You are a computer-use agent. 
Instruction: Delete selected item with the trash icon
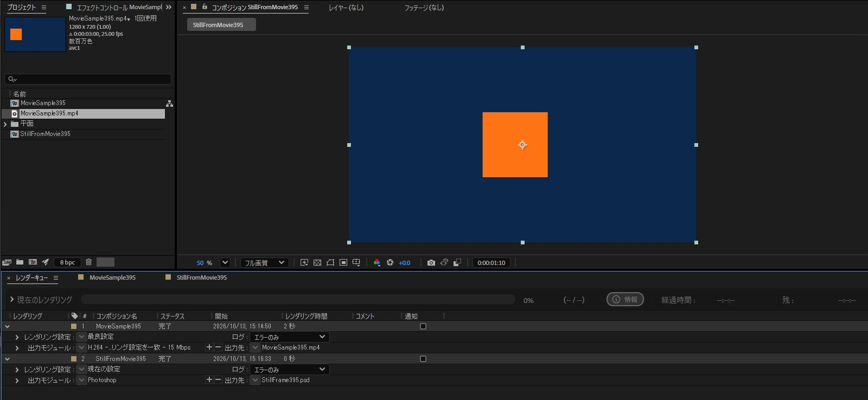click(89, 262)
